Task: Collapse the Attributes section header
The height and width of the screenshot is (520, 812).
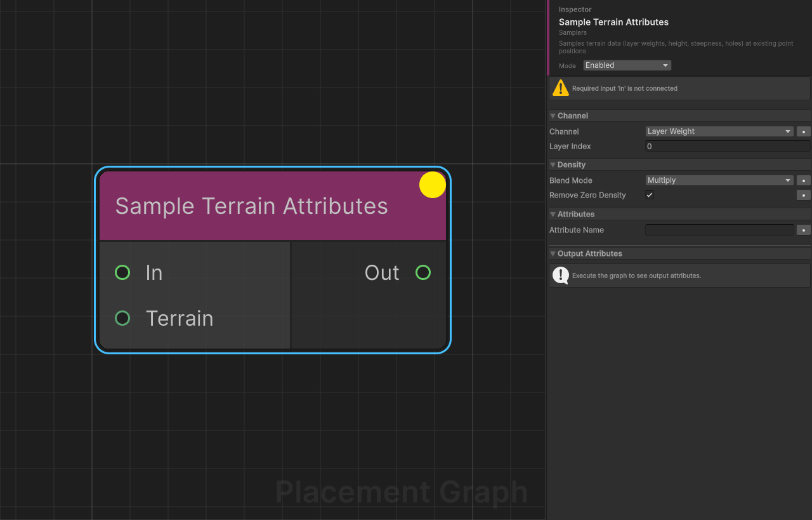Action: [x=679, y=214]
